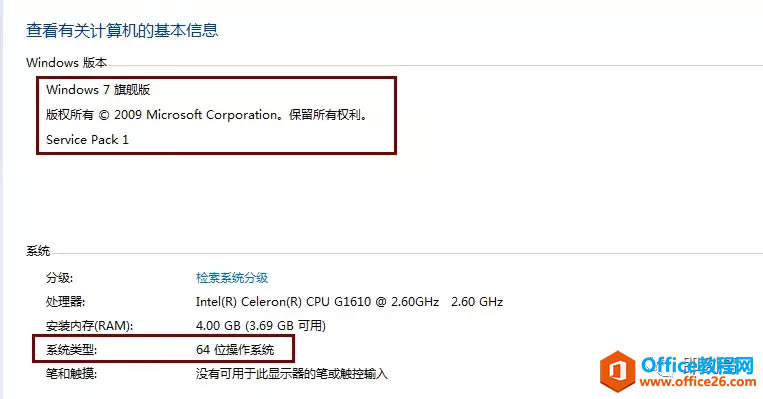Click the 查看有关计算机的基本信息 heading
Viewport: 763px width, 399px height.
click(122, 30)
